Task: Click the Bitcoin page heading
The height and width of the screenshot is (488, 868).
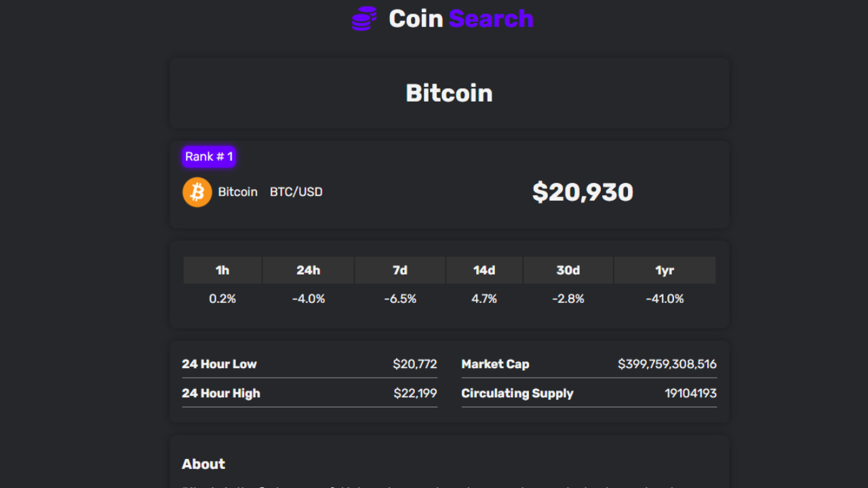Action: (x=449, y=93)
